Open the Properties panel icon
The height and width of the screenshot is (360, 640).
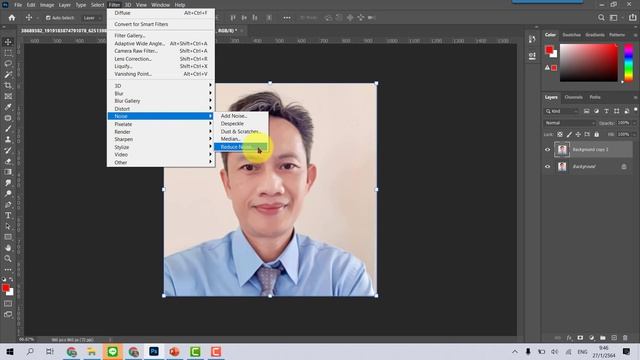coord(532,56)
